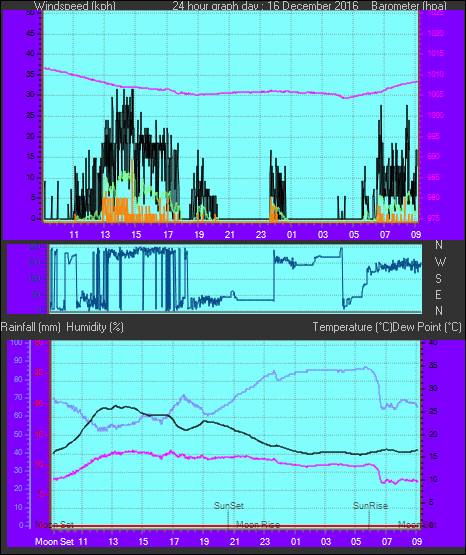
Task: Click the 20 value on temperature axis
Action: 433,434
